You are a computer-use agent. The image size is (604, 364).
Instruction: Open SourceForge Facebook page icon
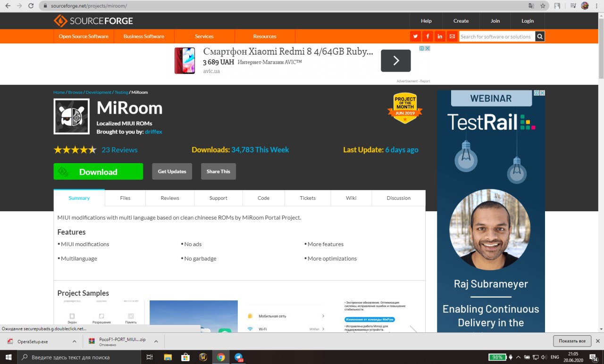pyautogui.click(x=428, y=36)
